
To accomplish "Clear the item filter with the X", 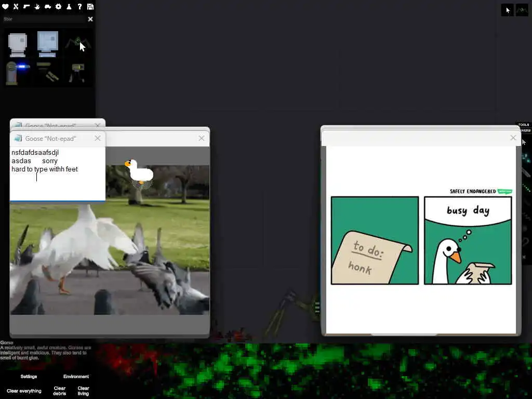I will [x=90, y=19].
